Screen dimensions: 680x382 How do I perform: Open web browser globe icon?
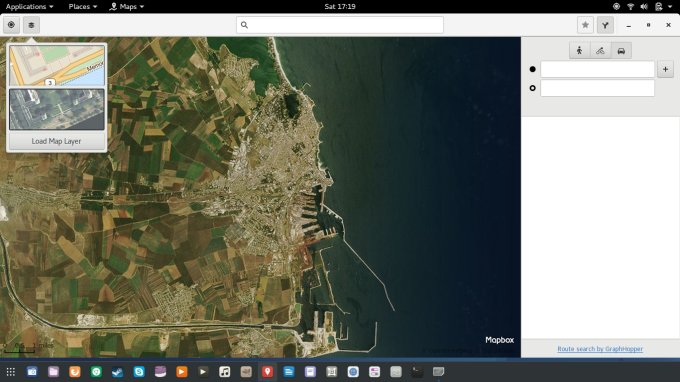pos(353,372)
